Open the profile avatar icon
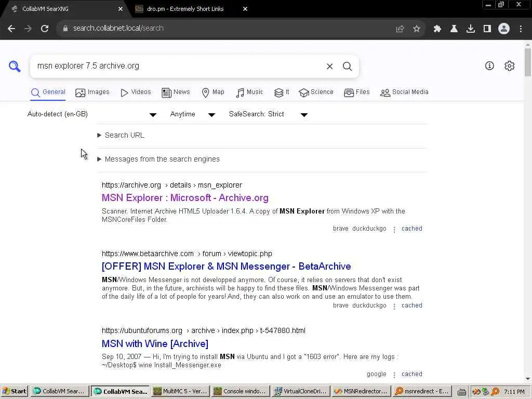The image size is (532, 399). coord(504,29)
